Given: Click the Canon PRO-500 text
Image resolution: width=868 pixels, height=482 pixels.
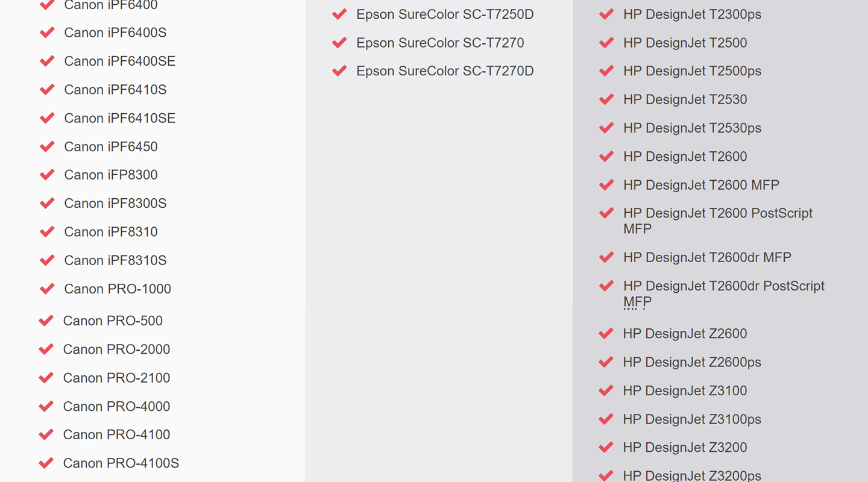Looking at the screenshot, I should [x=113, y=321].
